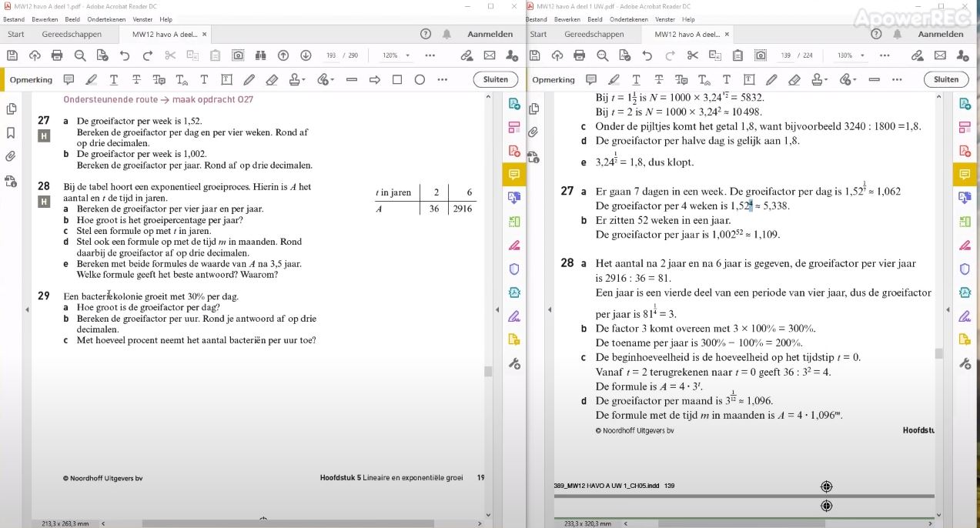Pick the oval shape tool in the left window
980x528 pixels.
click(x=420, y=79)
